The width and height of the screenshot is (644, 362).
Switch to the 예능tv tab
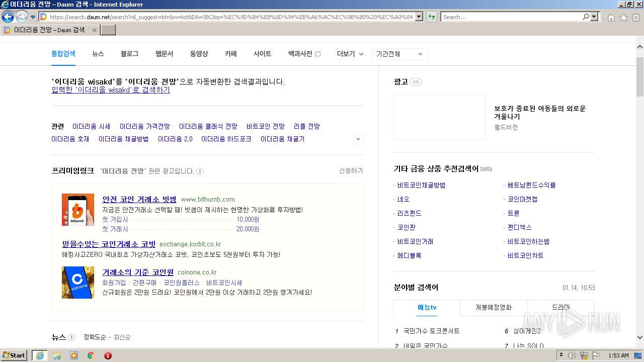(427, 308)
